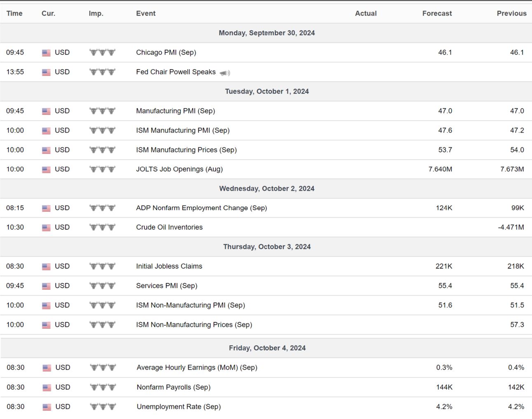
Task: Select the Tuesday, October 1, 2024 date header
Action: coord(266,91)
